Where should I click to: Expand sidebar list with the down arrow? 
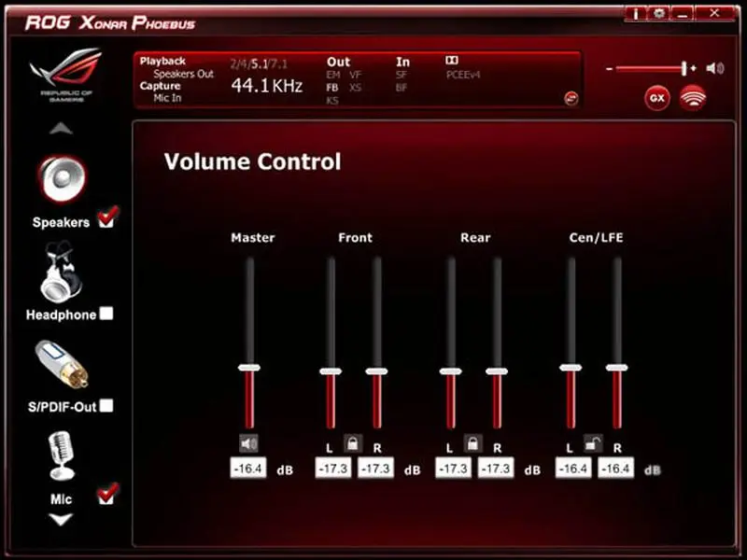62,519
